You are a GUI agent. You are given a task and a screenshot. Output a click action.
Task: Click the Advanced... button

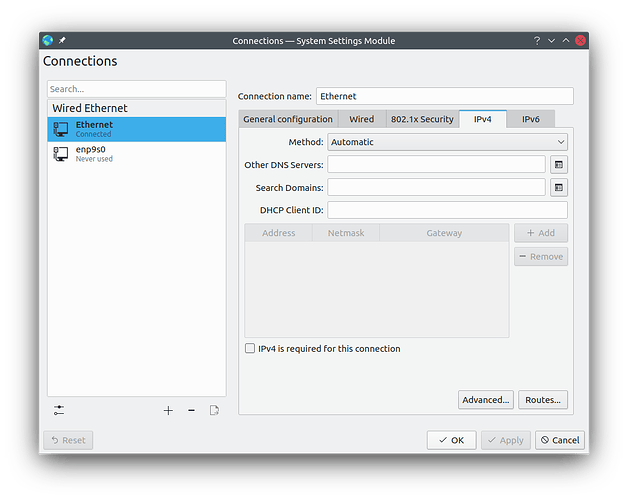tap(486, 400)
